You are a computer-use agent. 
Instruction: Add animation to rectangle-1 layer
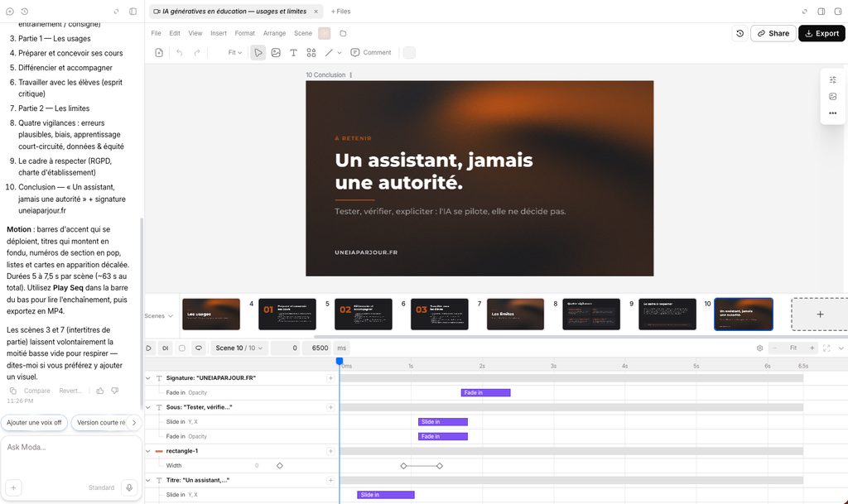coord(330,451)
